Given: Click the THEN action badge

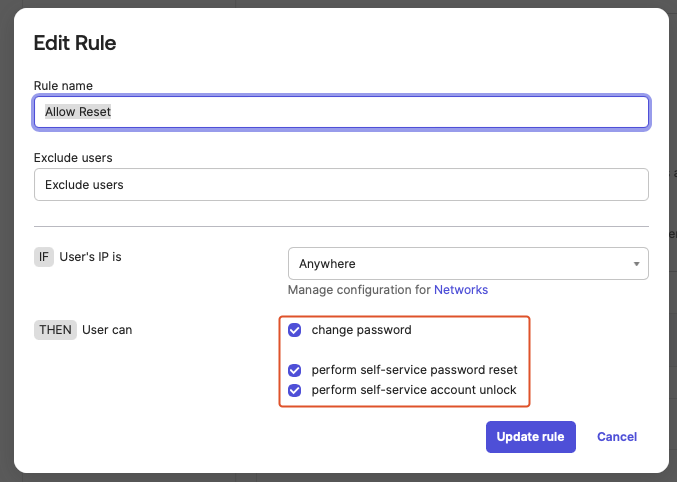Looking at the screenshot, I should (55, 330).
